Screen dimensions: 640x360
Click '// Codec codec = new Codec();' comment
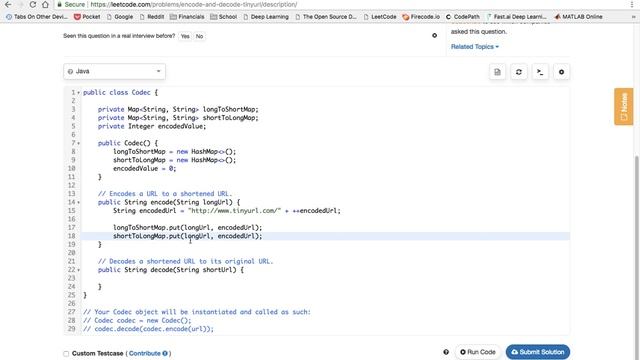tap(137, 320)
